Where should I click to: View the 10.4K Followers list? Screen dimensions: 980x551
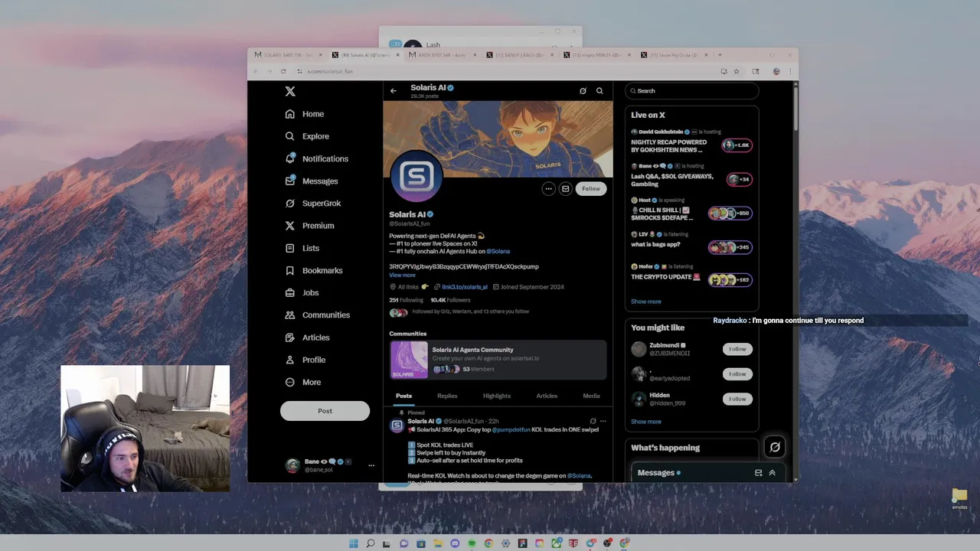point(450,300)
